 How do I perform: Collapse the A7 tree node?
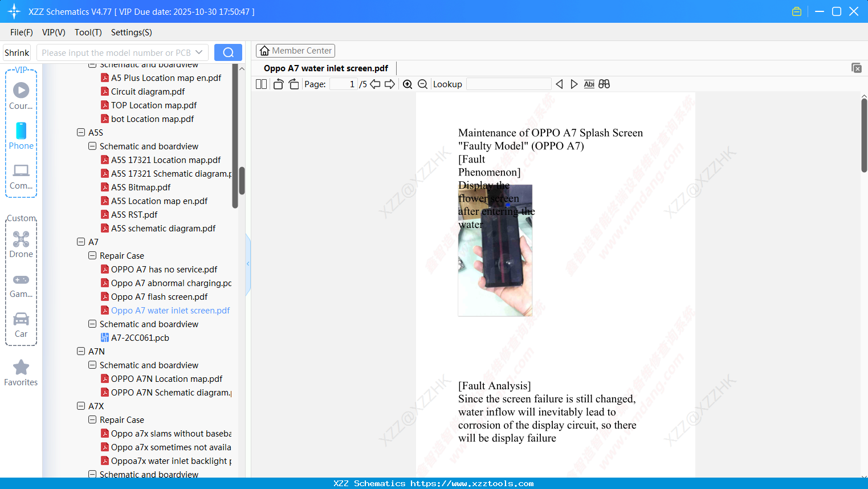tap(81, 242)
